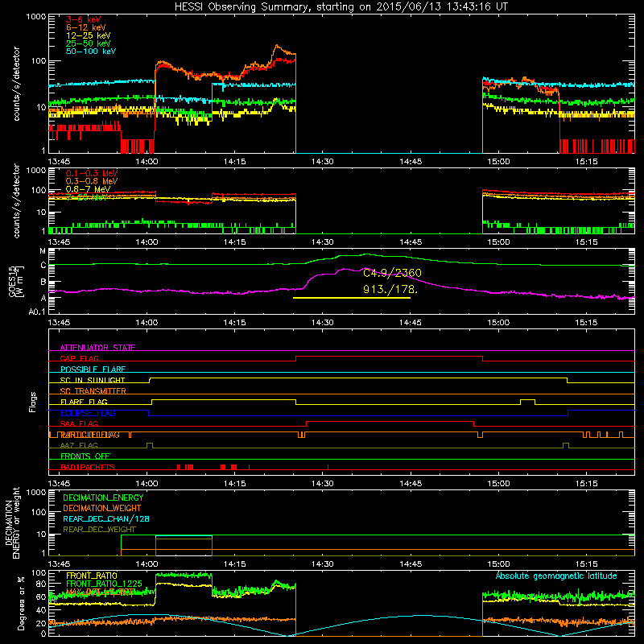Click the FRONT_RATIO legend label
Image resolution: width=644 pixels, height=644 pixels.
(92, 576)
